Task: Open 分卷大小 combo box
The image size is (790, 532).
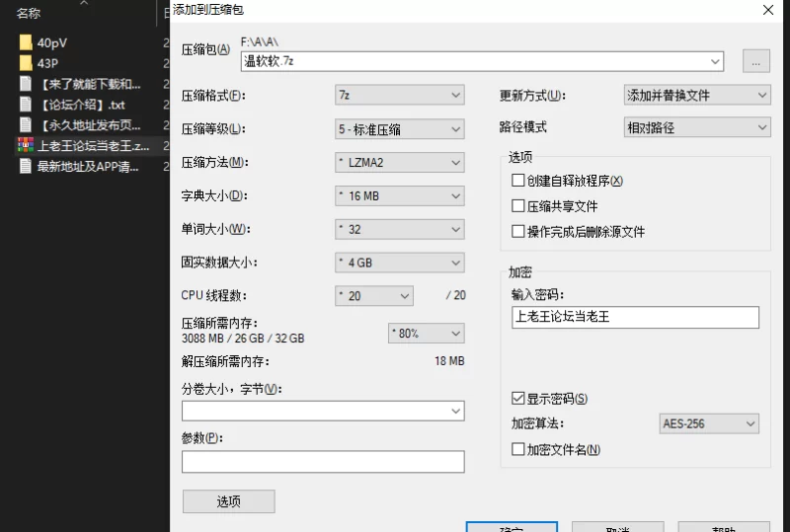Action: [x=323, y=411]
